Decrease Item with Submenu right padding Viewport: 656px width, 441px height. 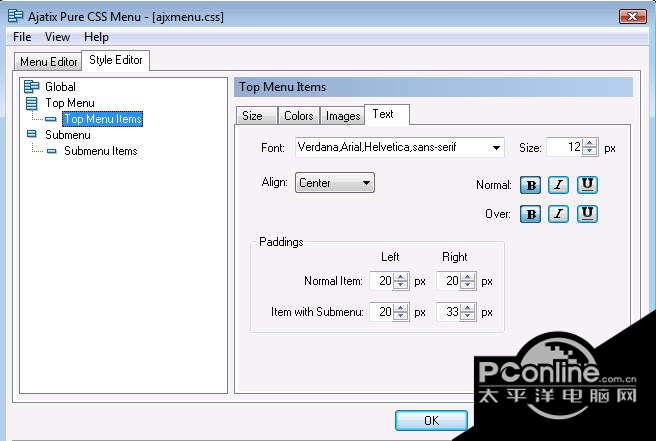(468, 316)
